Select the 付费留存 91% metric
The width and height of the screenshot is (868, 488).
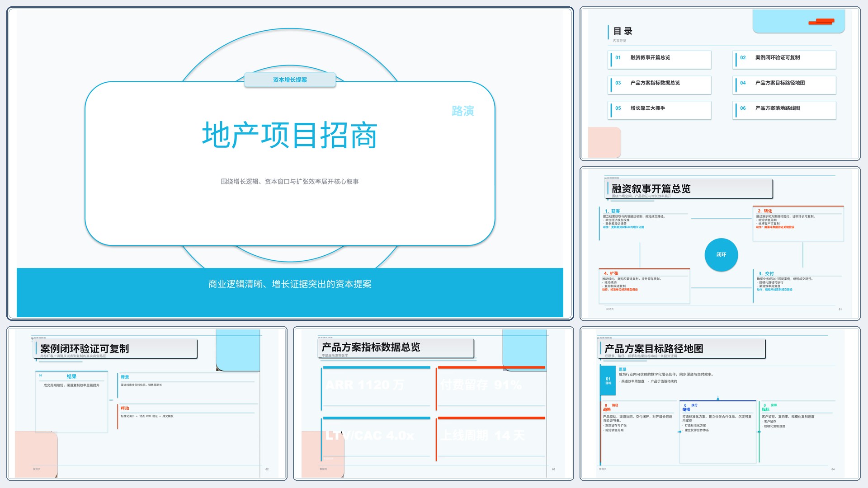pyautogui.click(x=481, y=385)
